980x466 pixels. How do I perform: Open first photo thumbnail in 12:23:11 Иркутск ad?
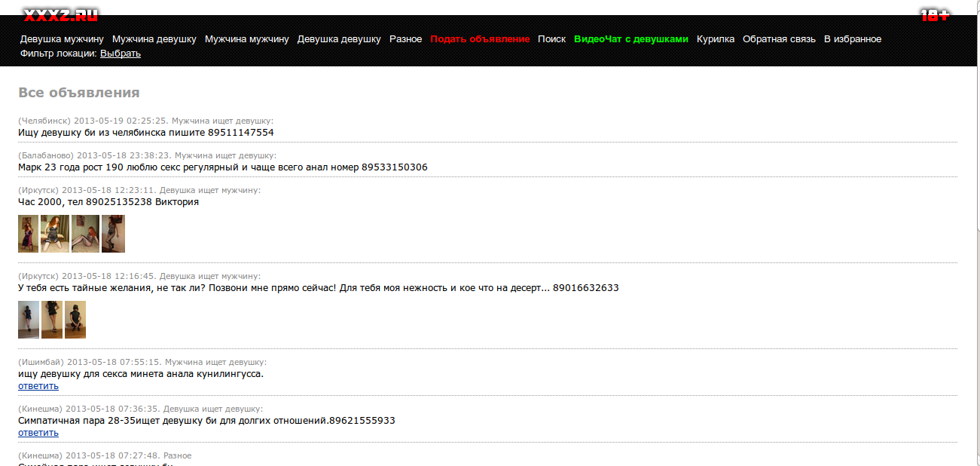(28, 234)
